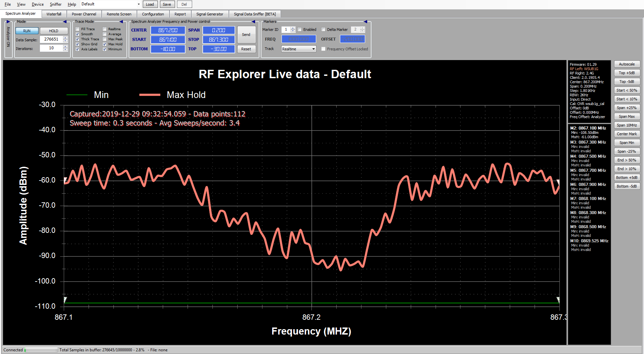This screenshot has width=644, height=354.
Task: Lower bottom with Bottom -5dB
Action: (x=627, y=186)
